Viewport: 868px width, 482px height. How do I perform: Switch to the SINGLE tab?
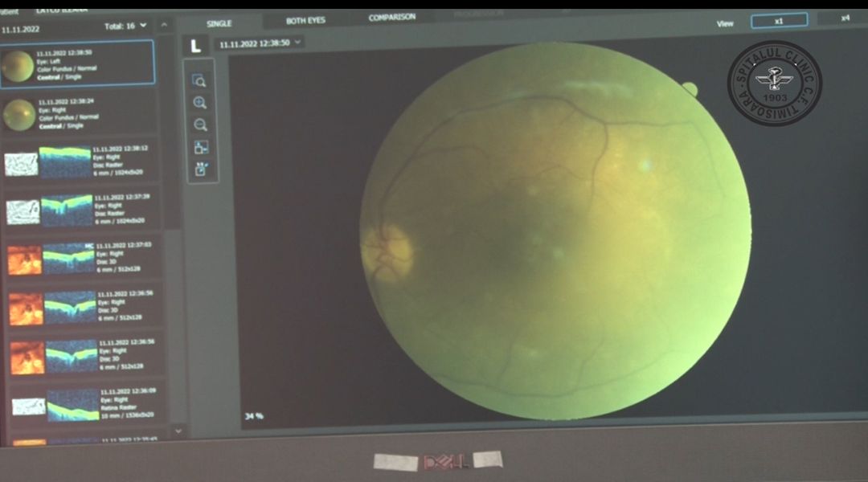point(219,24)
